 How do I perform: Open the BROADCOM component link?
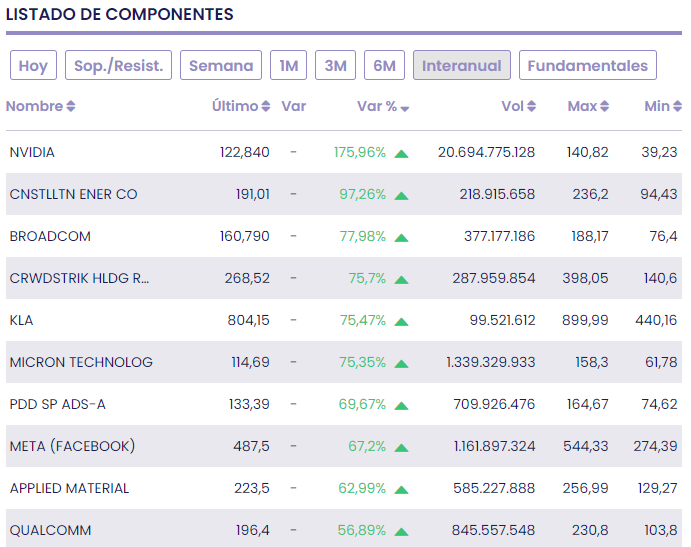pyautogui.click(x=50, y=237)
